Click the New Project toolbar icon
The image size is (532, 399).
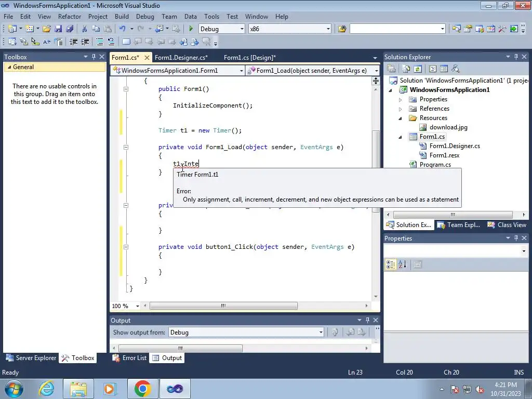(x=12, y=29)
